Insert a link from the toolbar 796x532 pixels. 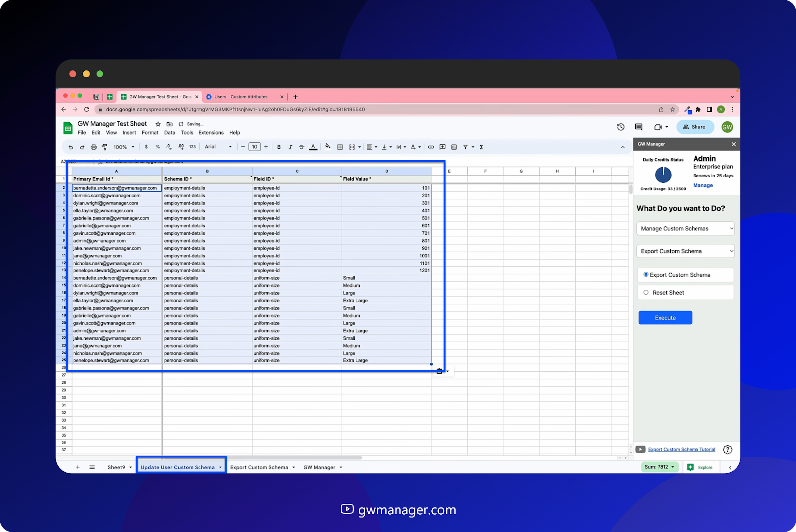coord(431,147)
